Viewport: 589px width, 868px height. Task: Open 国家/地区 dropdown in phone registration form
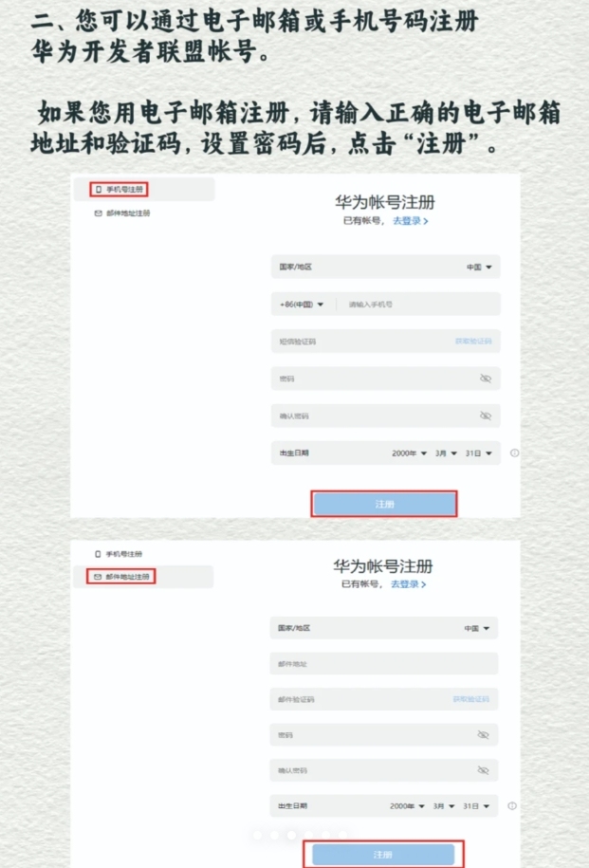[x=386, y=267]
